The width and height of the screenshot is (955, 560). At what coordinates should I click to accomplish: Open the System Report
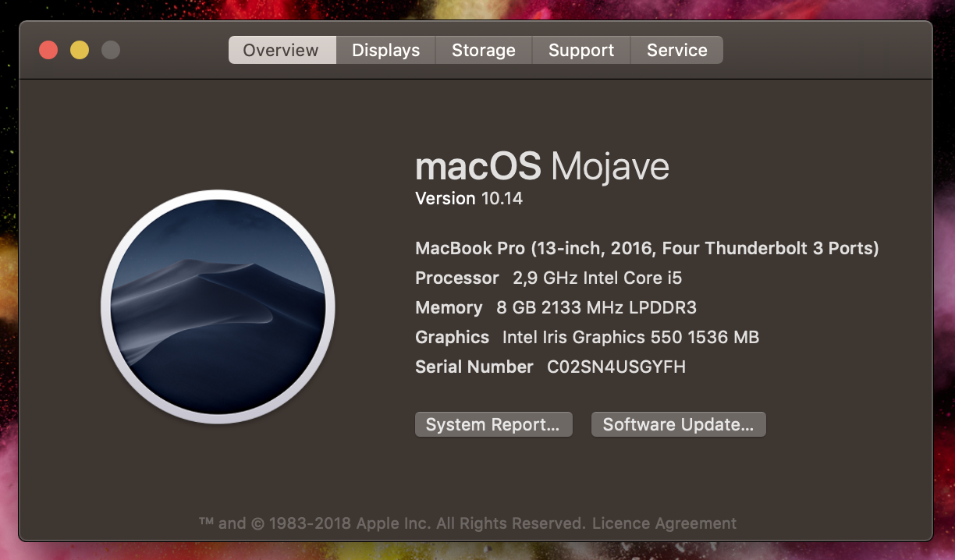(x=493, y=424)
